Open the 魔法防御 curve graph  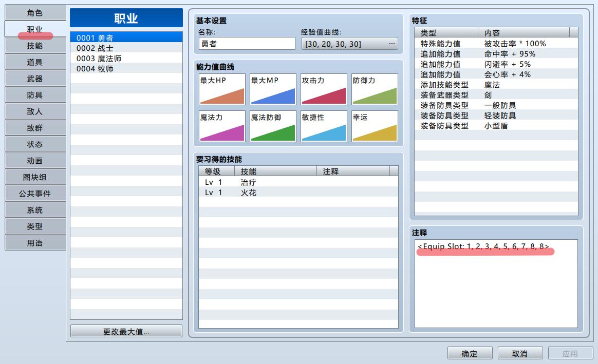[273, 126]
